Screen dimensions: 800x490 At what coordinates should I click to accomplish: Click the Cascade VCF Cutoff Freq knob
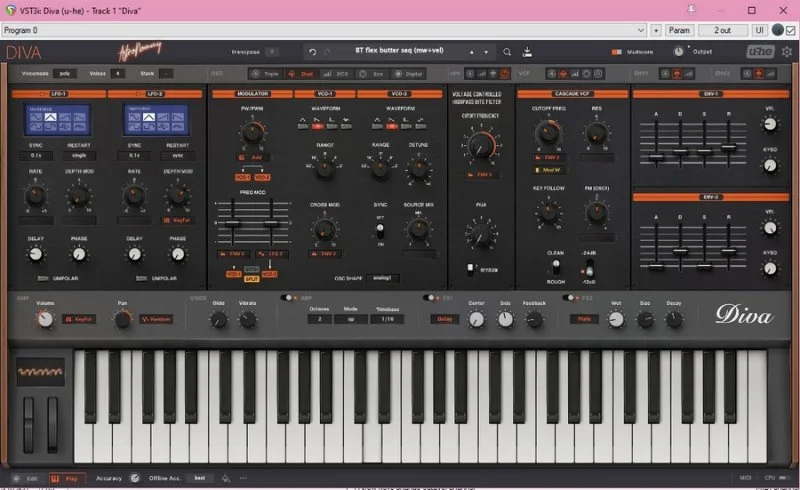tap(548, 133)
